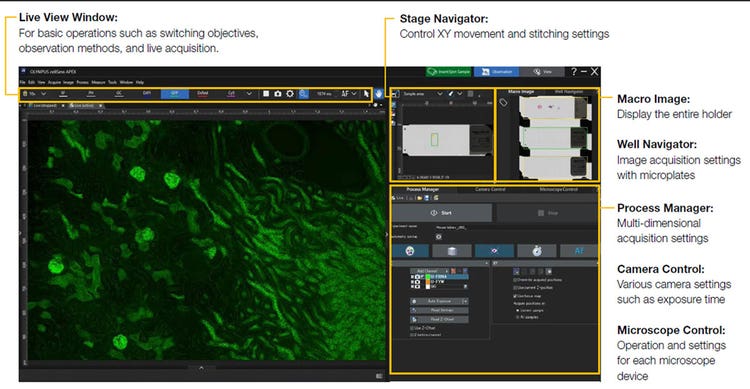This screenshot has width=750, height=389.
Task: Click the help question mark icon
Action: click(x=574, y=72)
